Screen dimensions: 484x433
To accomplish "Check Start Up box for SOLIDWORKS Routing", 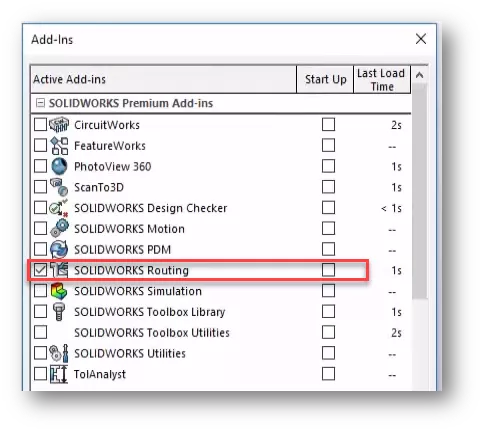I will click(x=328, y=270).
